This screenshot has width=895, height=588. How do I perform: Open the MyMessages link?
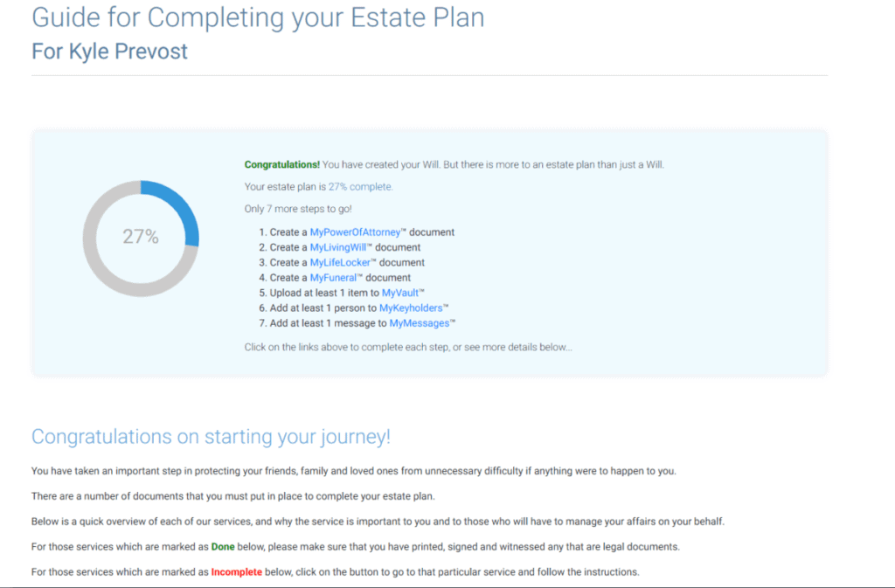tap(420, 323)
